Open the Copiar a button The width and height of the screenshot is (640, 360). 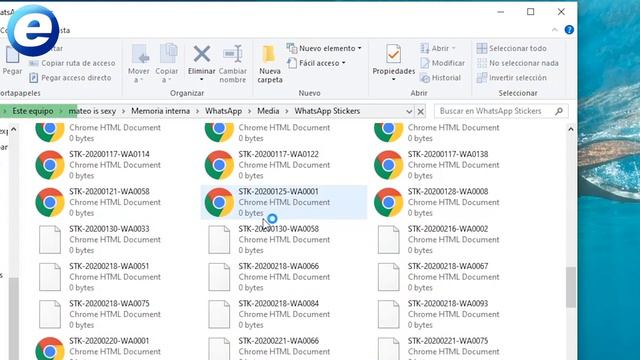(x=167, y=63)
